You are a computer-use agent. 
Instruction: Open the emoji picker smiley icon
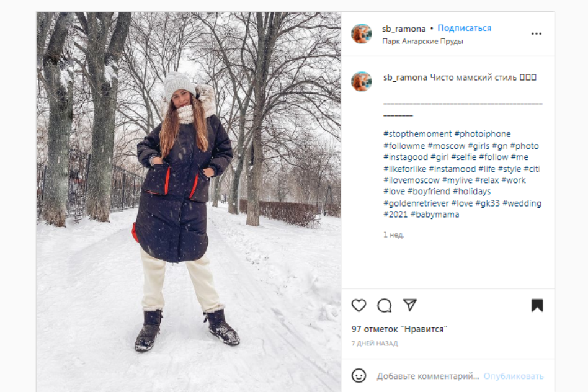[359, 375]
